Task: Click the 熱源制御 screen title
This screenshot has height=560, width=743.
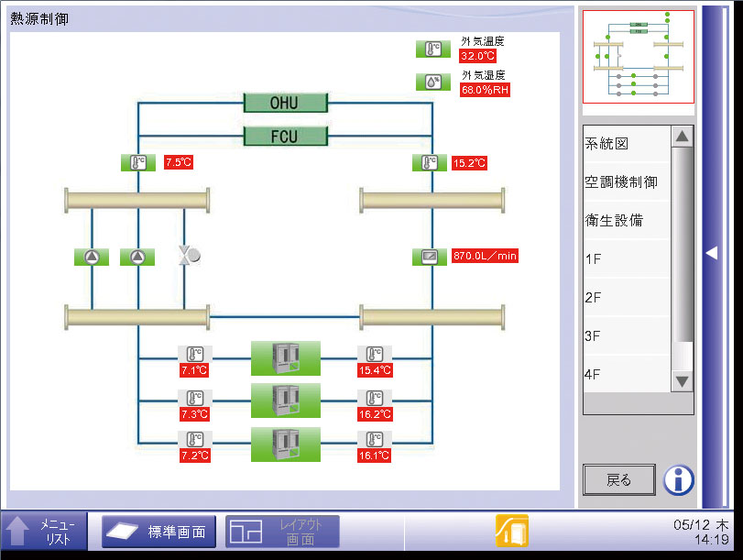Action: [39, 19]
